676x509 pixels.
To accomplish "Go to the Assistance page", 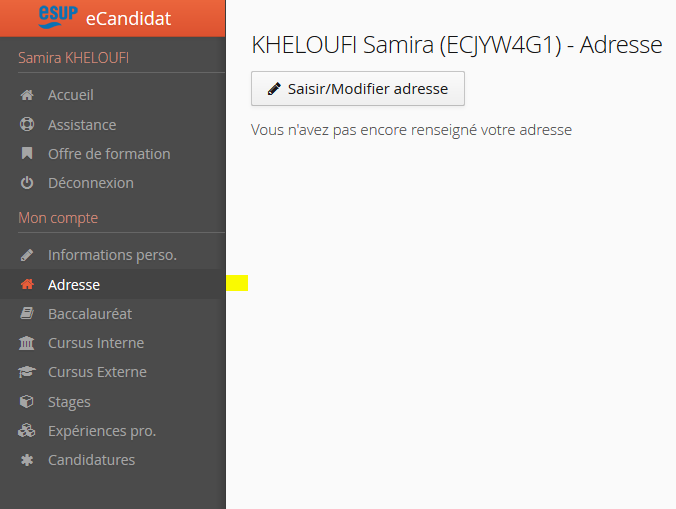I will pos(82,125).
